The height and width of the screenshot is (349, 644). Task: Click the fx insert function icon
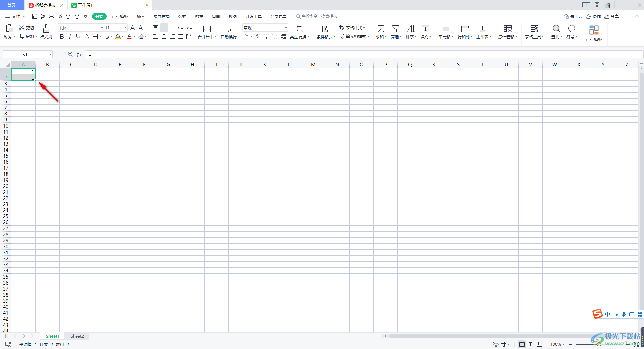(x=79, y=54)
